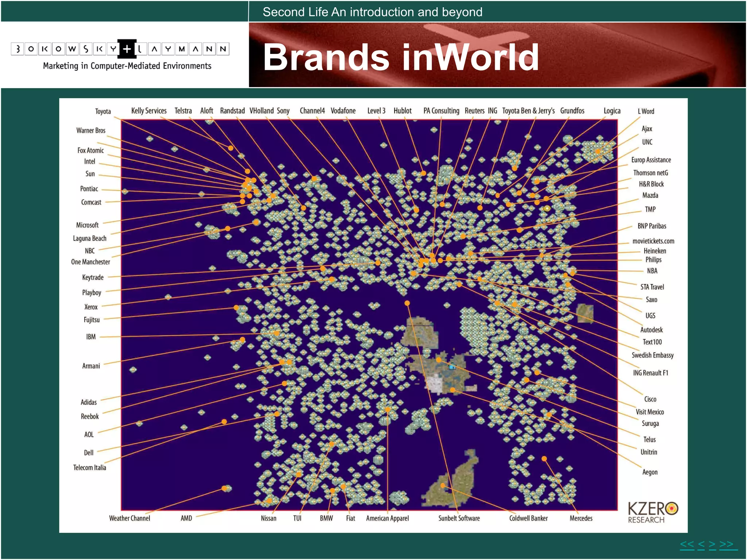Click the Bokowsky+Laymann logo
747x560 pixels.
point(120,49)
